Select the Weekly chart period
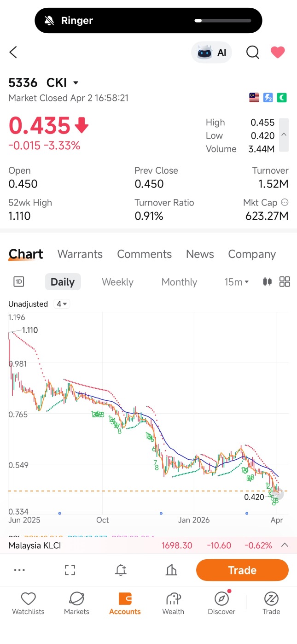 [x=117, y=282]
